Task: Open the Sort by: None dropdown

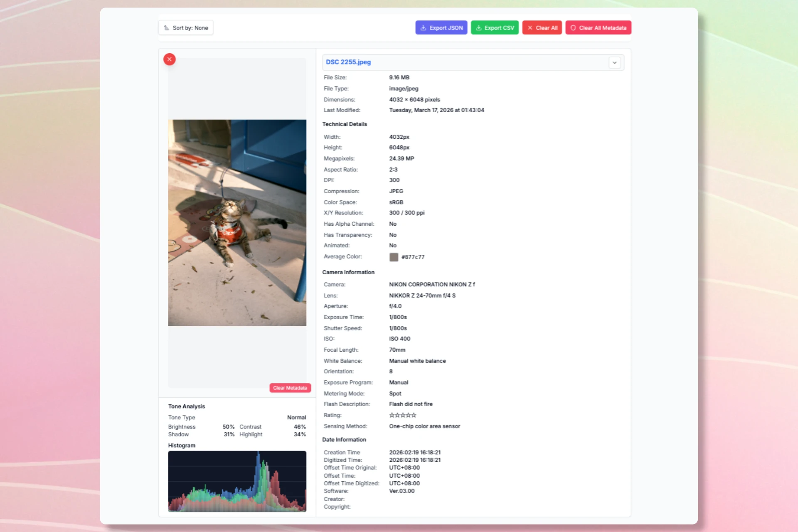Action: (186, 27)
